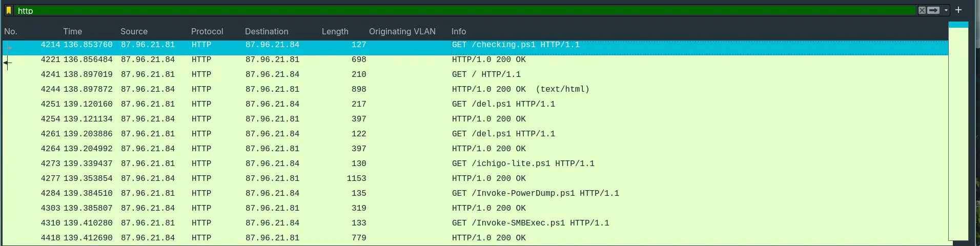
Task: Select packet 4244 with text/html response
Action: click(x=520, y=89)
